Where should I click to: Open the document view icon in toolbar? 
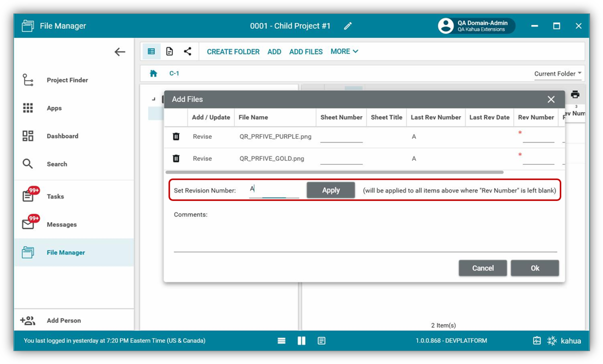(169, 52)
